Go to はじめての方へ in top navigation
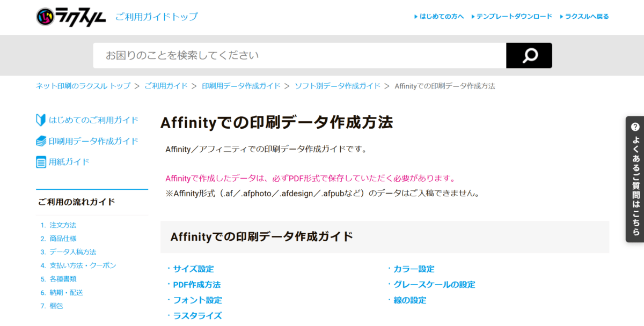The width and height of the screenshot is (644, 326). [442, 17]
